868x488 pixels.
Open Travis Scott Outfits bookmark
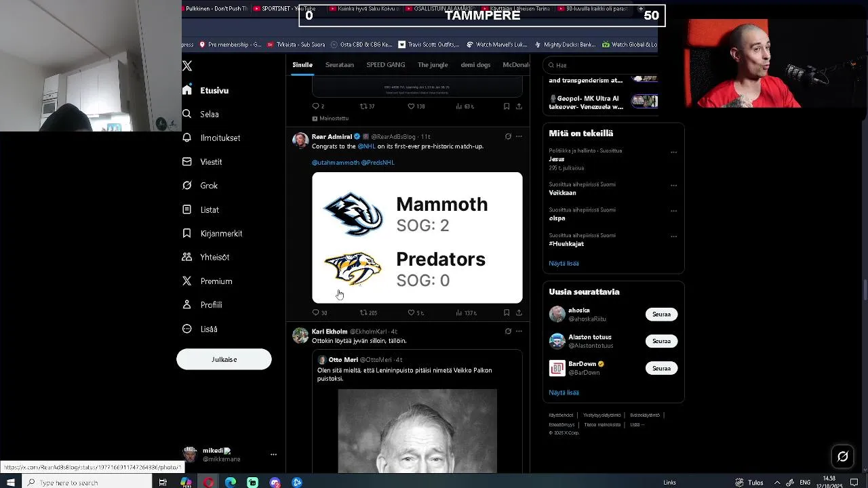coord(429,45)
